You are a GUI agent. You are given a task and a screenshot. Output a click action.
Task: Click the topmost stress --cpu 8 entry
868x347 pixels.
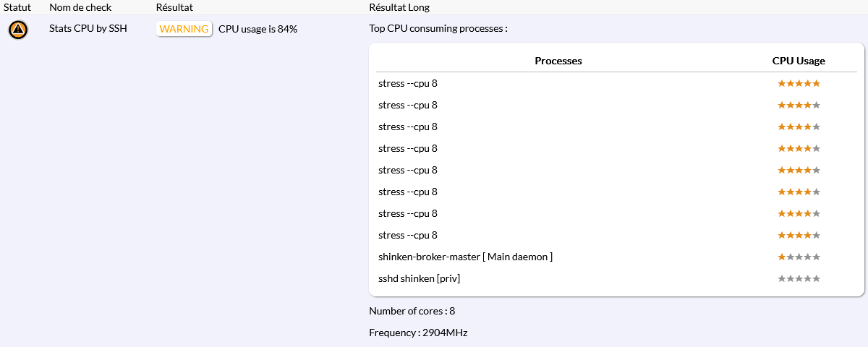[408, 83]
